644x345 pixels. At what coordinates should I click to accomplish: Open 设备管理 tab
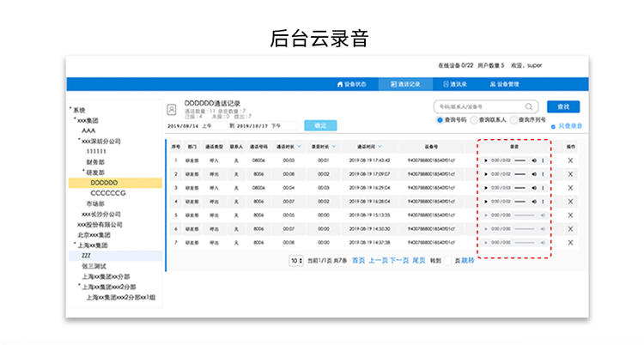coord(504,84)
